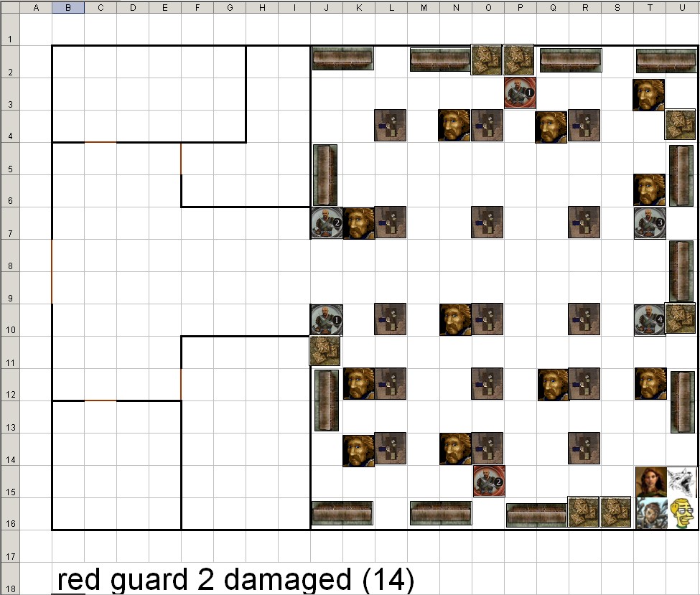The image size is (700, 595).
Task: Click gray guard token numbered 1 in cell J10
Action: (x=327, y=319)
